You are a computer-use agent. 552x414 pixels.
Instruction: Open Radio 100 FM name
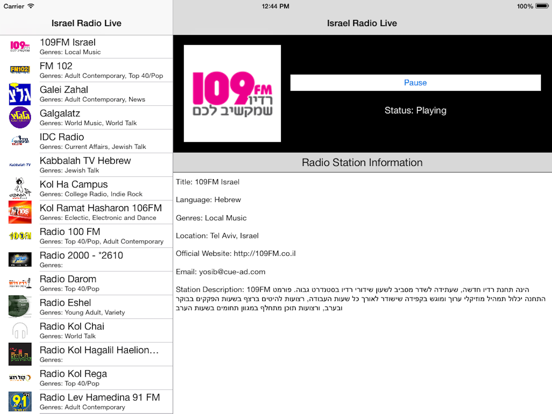coord(70,232)
